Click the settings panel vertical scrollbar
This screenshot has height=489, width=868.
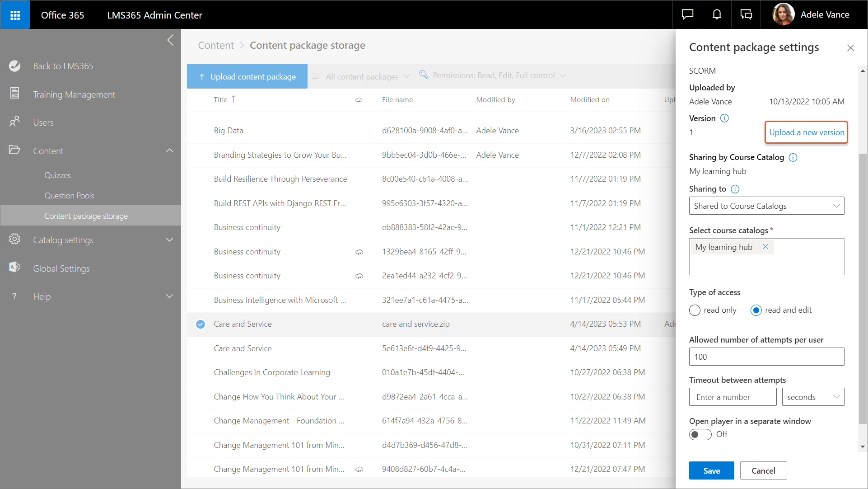[x=863, y=289]
